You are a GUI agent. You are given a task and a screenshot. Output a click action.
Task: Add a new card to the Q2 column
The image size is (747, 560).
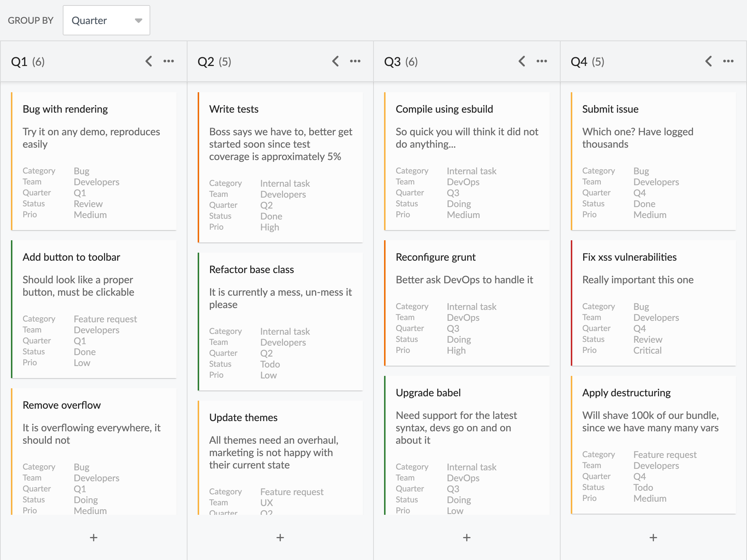(x=280, y=538)
